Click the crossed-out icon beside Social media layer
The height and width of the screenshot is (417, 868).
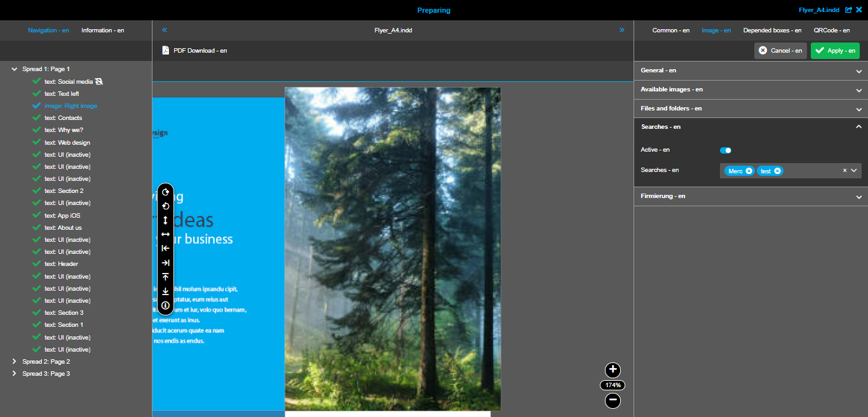point(98,81)
